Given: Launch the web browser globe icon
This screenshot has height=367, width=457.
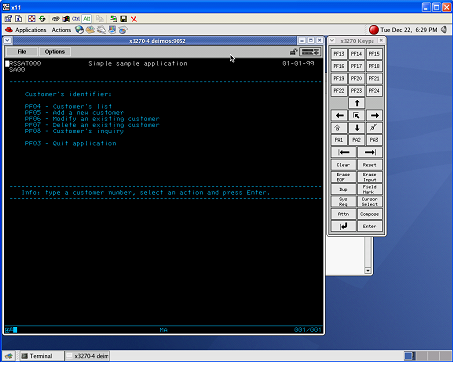Looking at the screenshot, I should tap(79, 30).
